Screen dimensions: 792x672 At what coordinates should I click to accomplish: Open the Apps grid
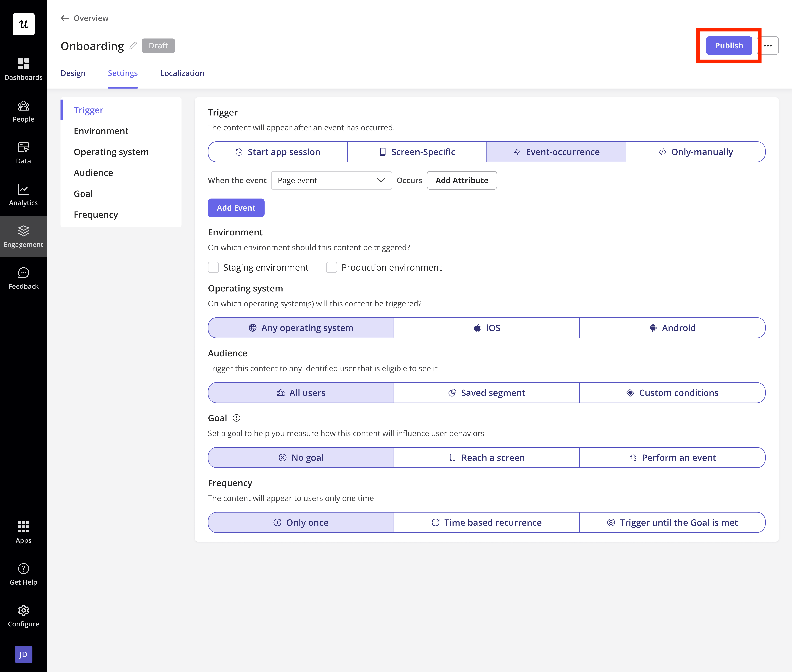(x=24, y=532)
